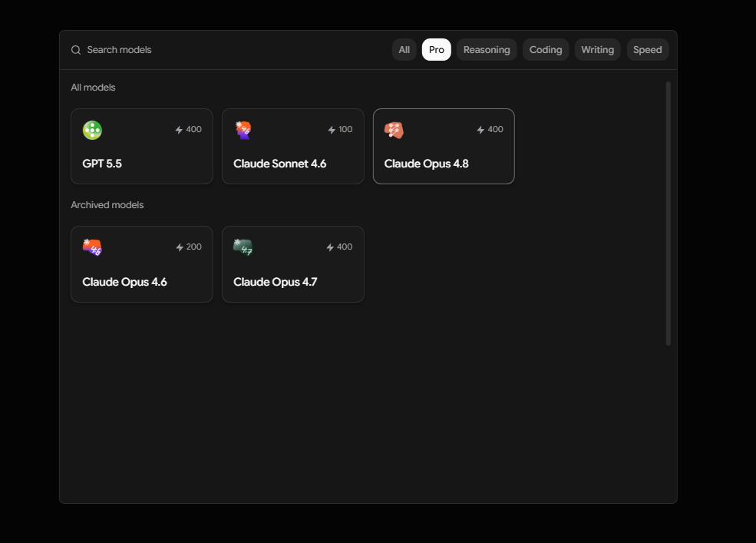Click the 200 cost on the Claude Opus 4.6 card
This screenshot has height=543, width=756.
coord(194,247)
